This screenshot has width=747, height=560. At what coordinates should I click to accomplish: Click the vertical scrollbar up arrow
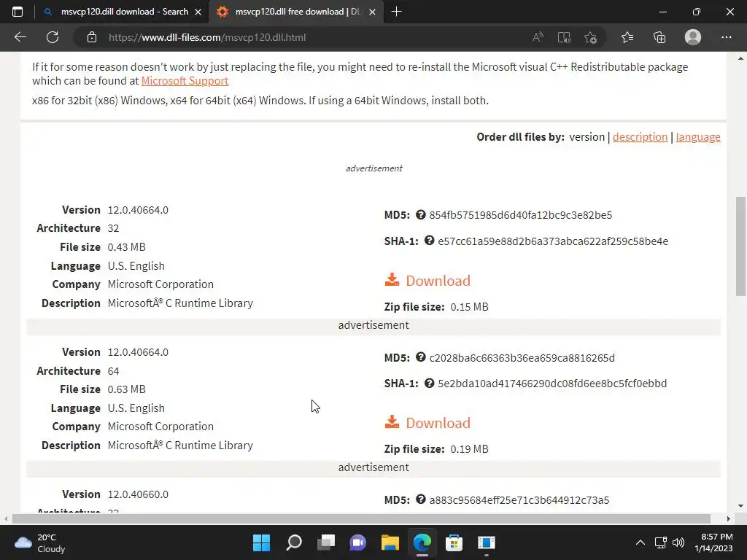coord(740,58)
